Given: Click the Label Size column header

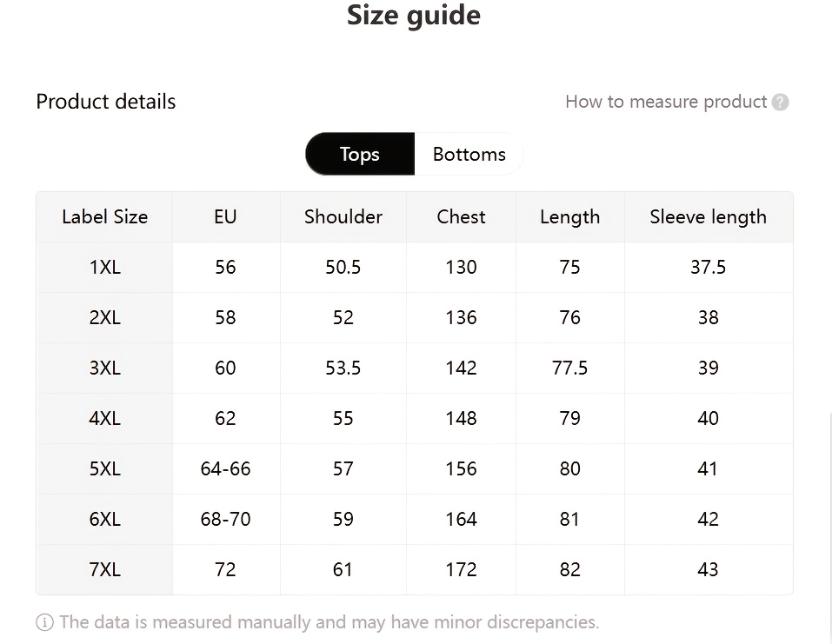Looking at the screenshot, I should click(104, 217).
